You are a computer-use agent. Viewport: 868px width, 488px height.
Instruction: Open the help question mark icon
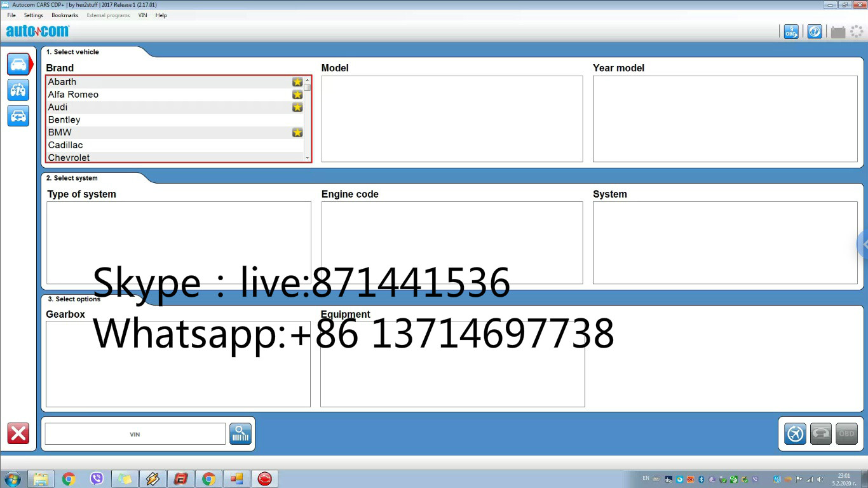tap(815, 31)
